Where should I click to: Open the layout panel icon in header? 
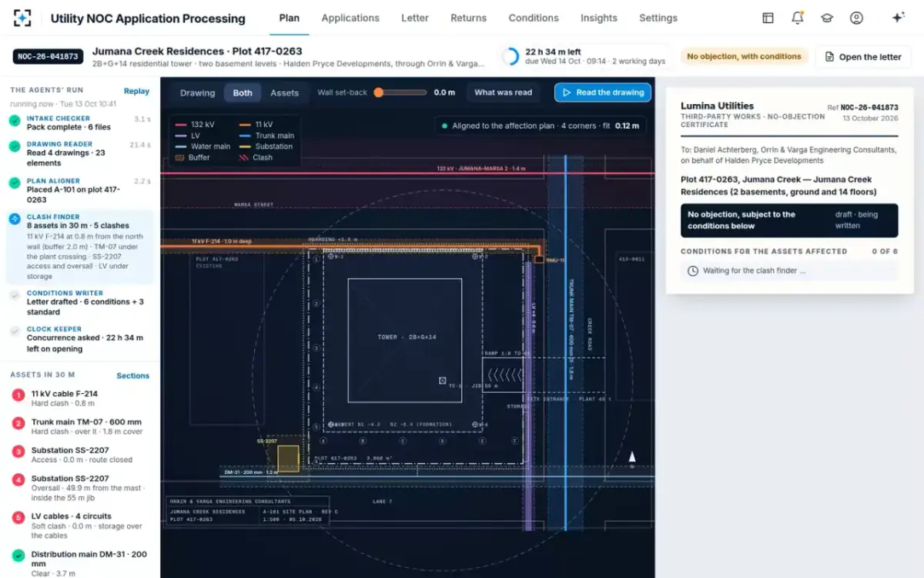[x=768, y=18]
